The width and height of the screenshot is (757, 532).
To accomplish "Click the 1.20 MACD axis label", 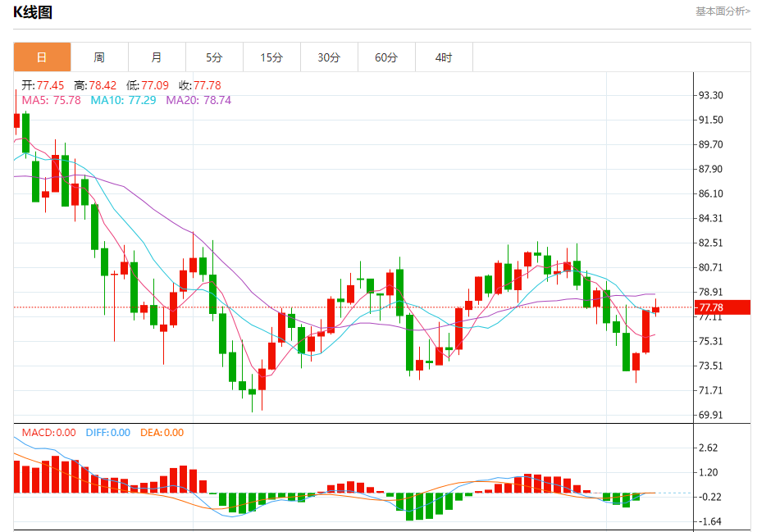I will click(709, 472).
